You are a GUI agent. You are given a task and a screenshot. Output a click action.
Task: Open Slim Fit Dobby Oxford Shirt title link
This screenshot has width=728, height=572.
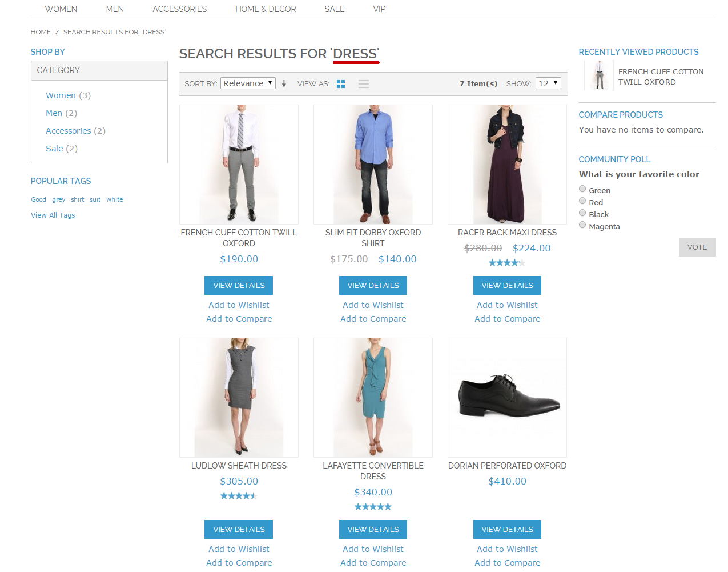(373, 238)
